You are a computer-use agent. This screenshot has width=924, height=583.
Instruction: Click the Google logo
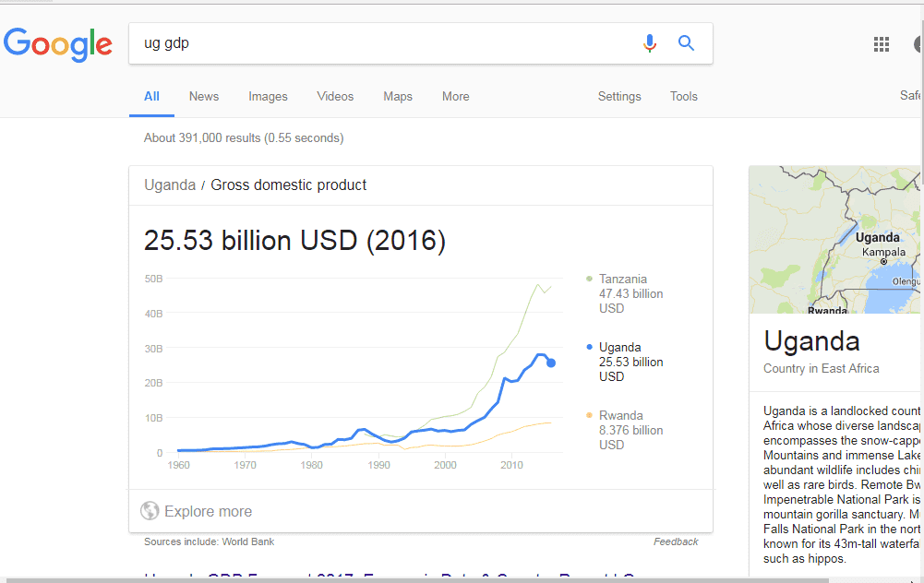(x=58, y=44)
